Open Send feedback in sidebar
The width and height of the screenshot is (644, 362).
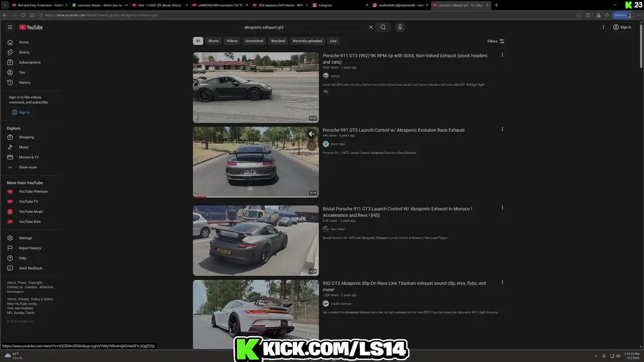[x=30, y=268]
